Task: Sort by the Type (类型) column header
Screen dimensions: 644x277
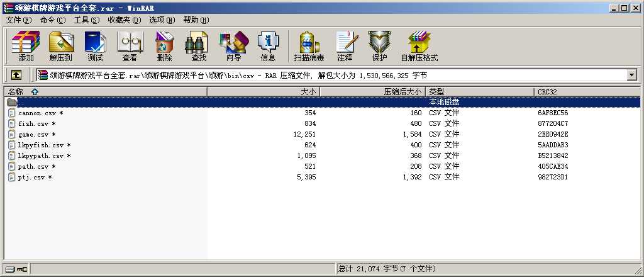Action: (x=480, y=92)
